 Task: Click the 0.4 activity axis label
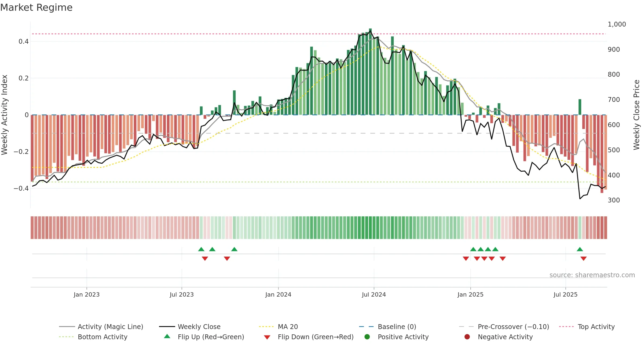[23, 42]
